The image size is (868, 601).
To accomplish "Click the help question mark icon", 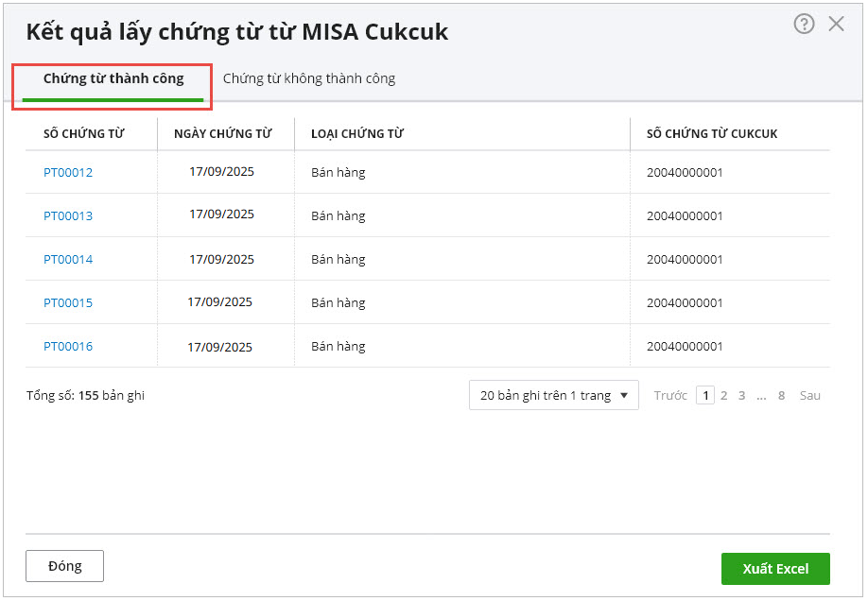I will point(804,25).
